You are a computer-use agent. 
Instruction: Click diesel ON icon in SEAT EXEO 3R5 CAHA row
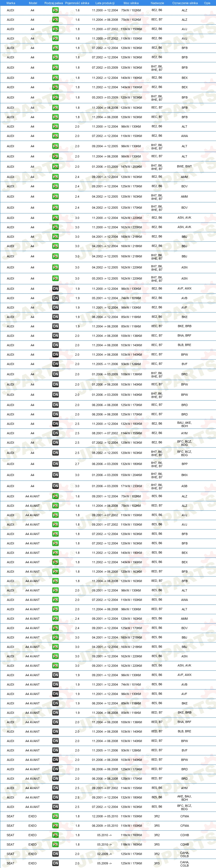pyautogui.click(x=56, y=863)
